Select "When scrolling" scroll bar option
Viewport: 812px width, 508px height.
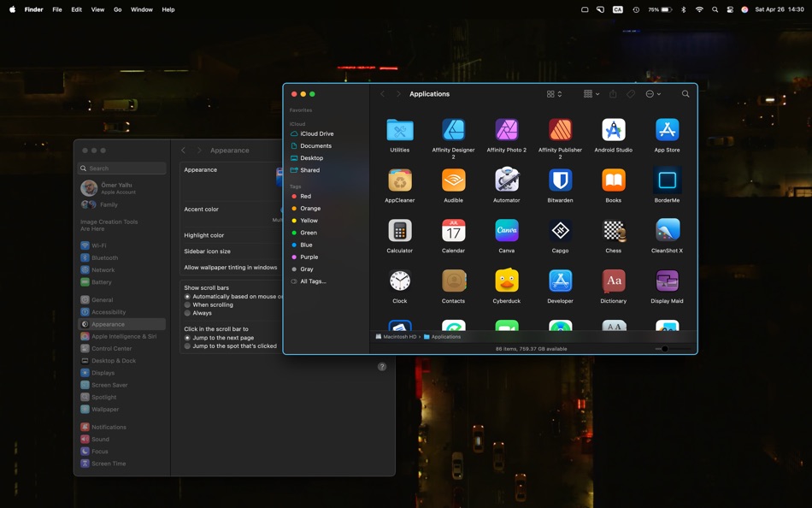point(188,304)
